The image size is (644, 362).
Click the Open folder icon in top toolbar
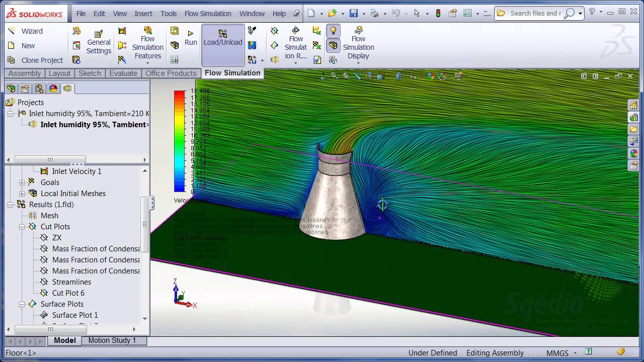pos(332,14)
